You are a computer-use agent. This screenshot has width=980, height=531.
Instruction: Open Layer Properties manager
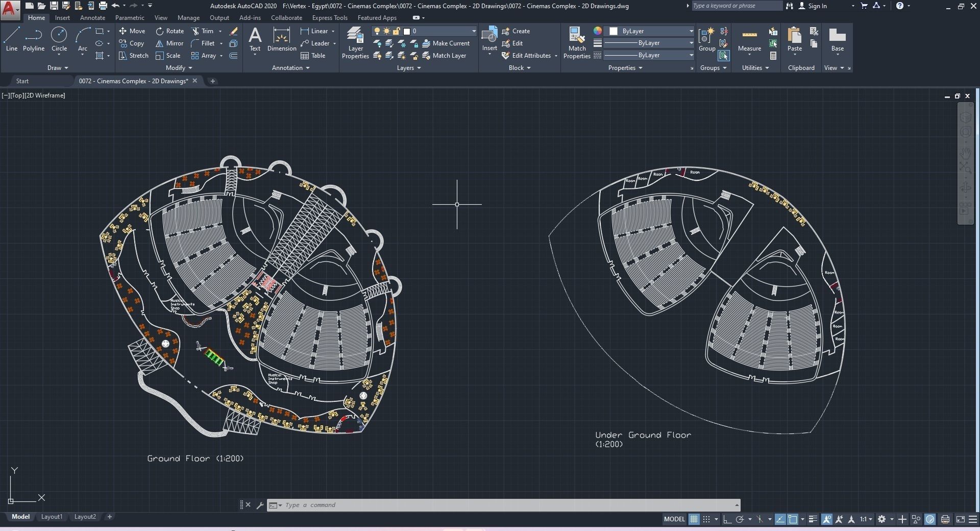pyautogui.click(x=355, y=43)
